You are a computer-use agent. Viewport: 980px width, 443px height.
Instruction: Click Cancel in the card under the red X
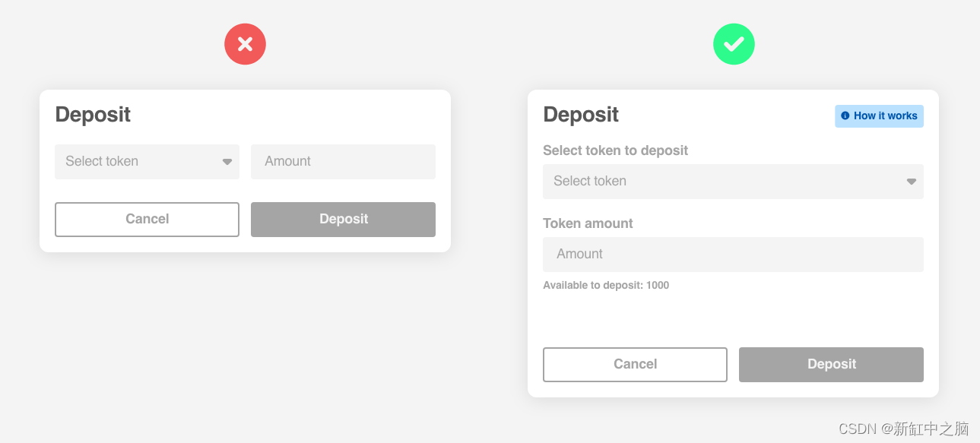[147, 220]
